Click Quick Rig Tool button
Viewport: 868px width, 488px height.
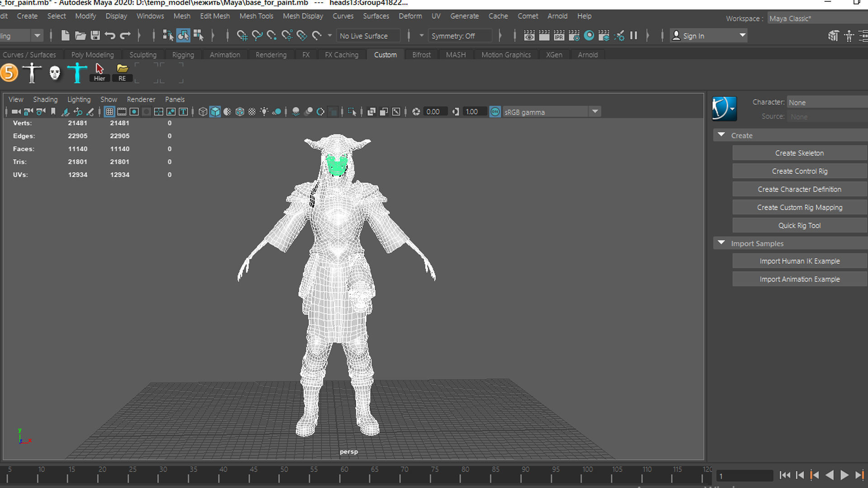pyautogui.click(x=799, y=225)
